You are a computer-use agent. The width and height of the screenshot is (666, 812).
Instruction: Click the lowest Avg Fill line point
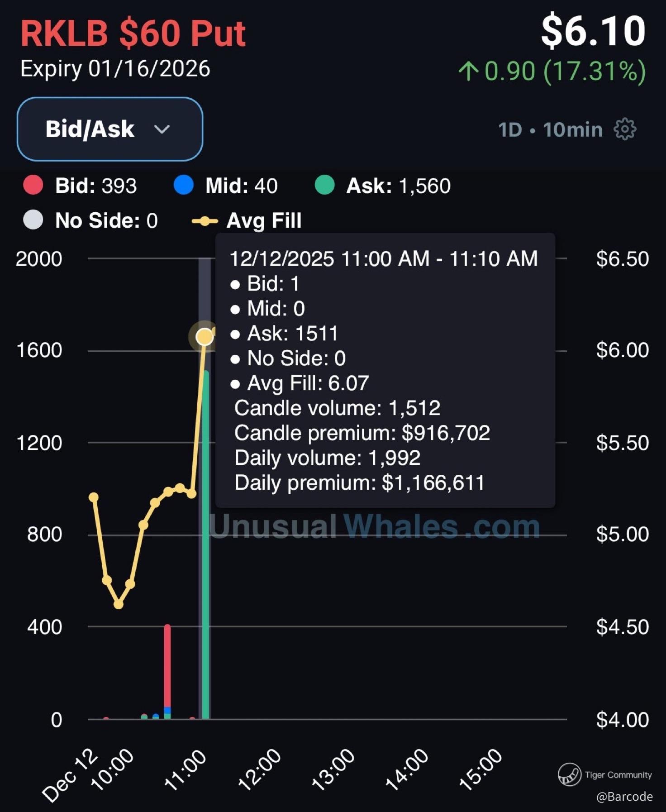click(119, 604)
